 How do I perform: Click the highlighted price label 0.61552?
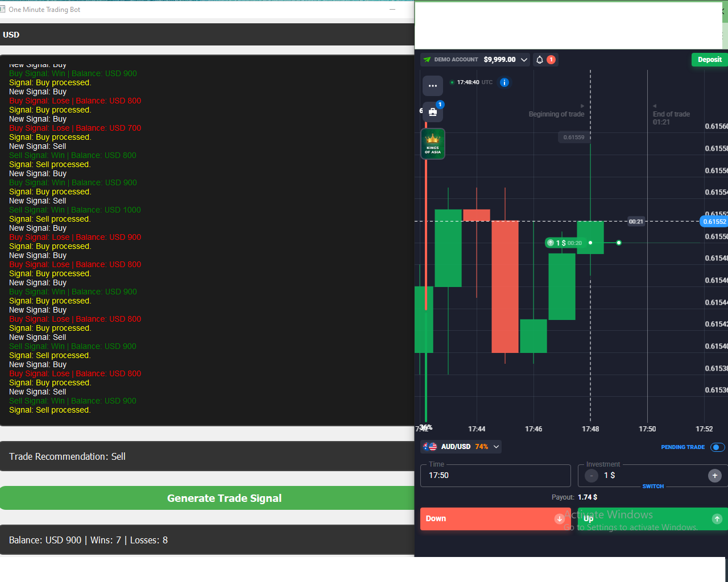point(714,222)
